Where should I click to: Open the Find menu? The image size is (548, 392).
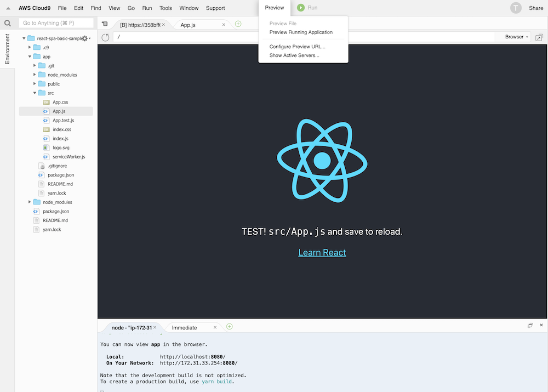click(x=96, y=8)
